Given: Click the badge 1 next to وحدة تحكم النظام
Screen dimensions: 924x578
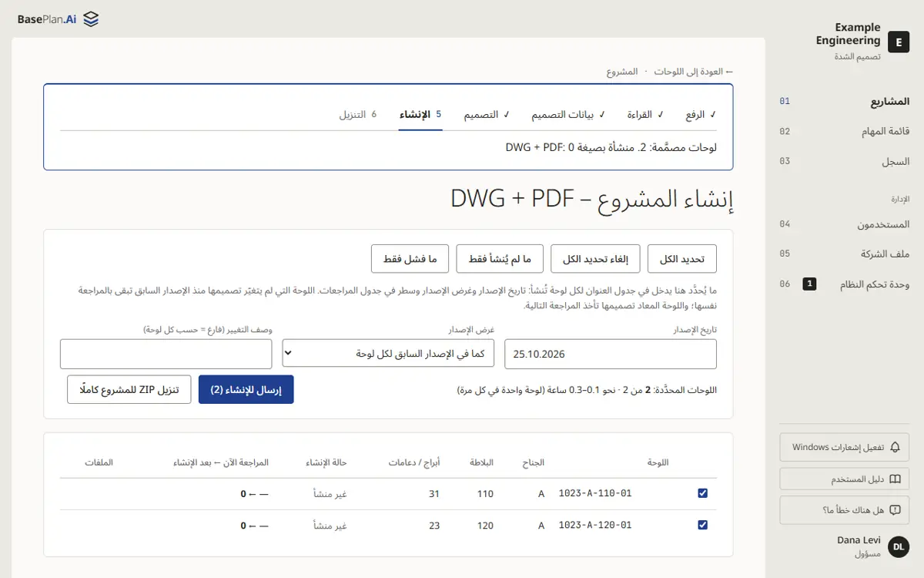Looking at the screenshot, I should [809, 284].
